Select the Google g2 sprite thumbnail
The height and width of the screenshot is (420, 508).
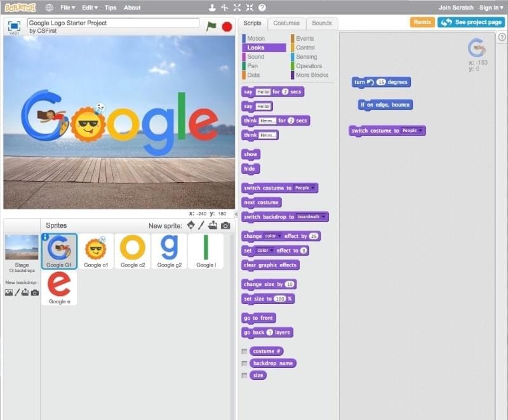tap(169, 251)
